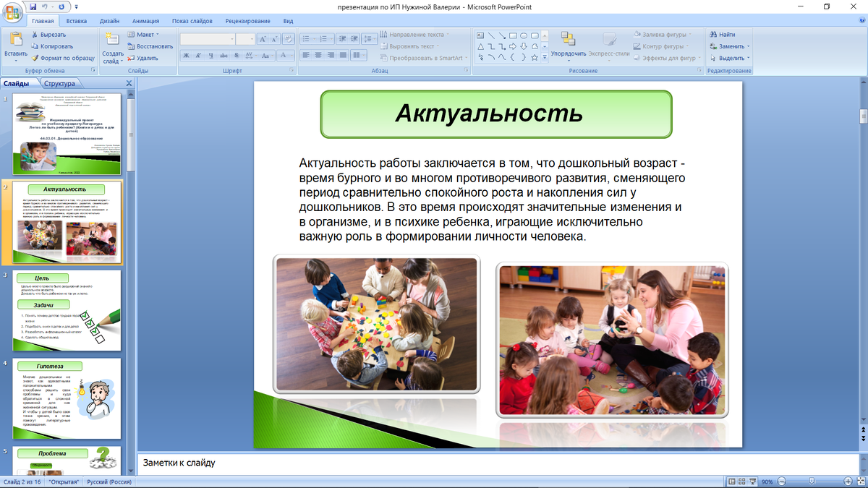Zoom out with minus button
Image resolution: width=868 pixels, height=488 pixels.
[x=781, y=481]
